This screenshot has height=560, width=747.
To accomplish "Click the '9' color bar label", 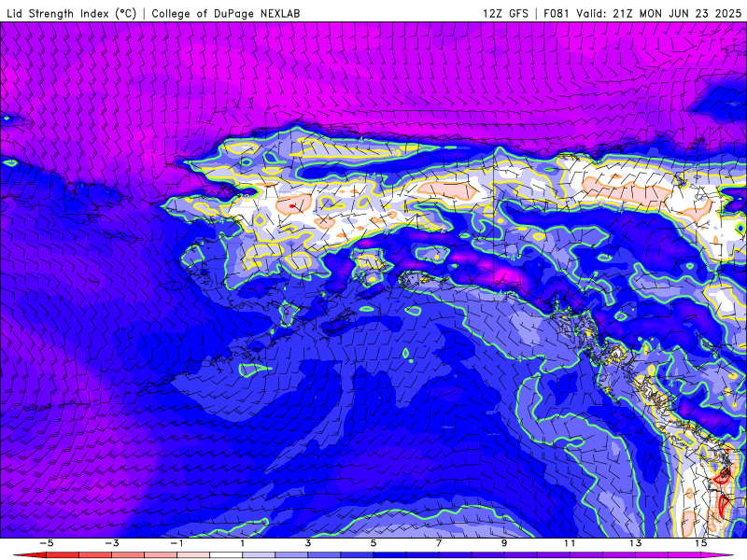I will tap(504, 543).
